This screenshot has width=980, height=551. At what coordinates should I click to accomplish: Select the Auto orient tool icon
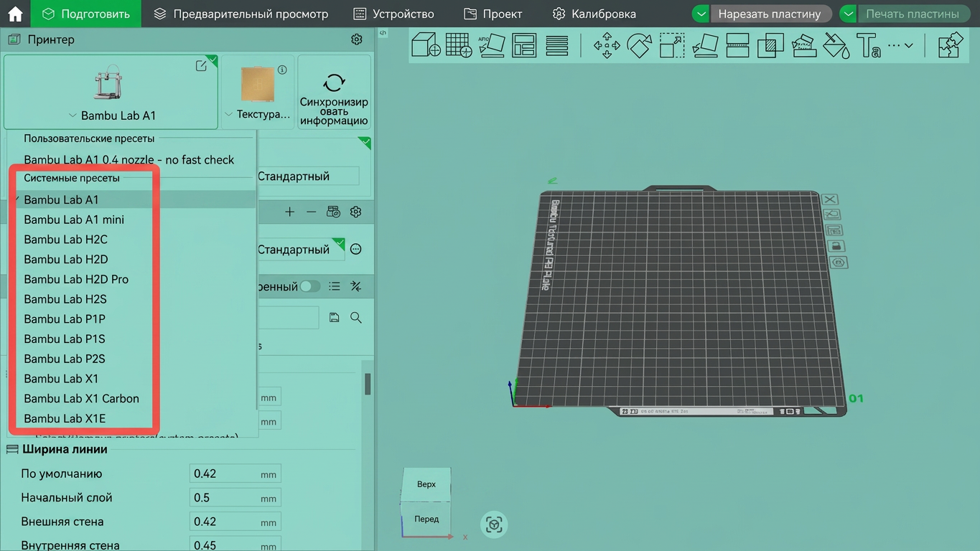pyautogui.click(x=492, y=45)
